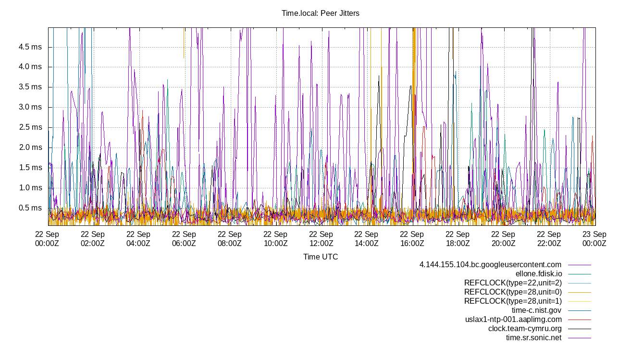
Task: Select the 4.5 ms y-axis tick label
Action: (30, 47)
